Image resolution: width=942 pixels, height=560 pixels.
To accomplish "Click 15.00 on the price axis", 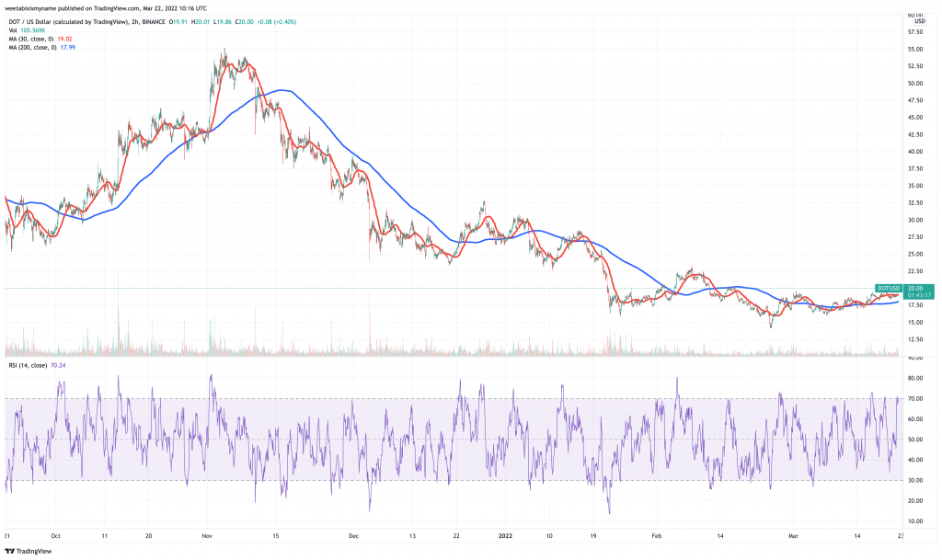I will [915, 323].
